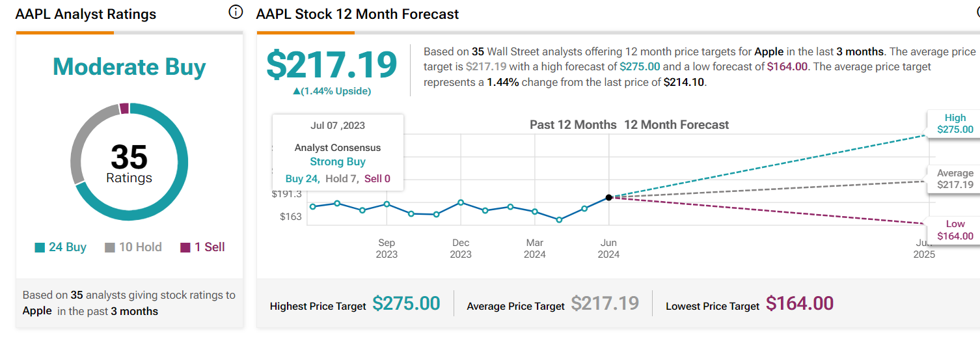
Task: Click the 24 Buy legend label
Action: pyautogui.click(x=68, y=247)
